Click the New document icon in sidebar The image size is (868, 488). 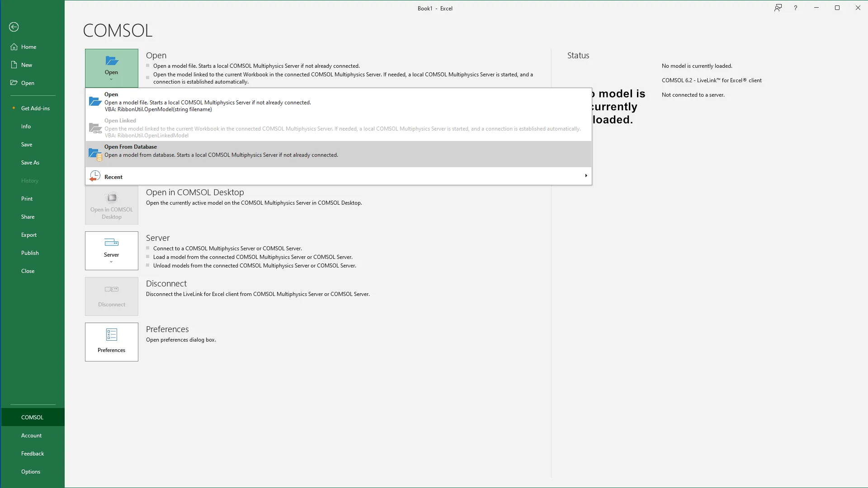click(x=14, y=65)
